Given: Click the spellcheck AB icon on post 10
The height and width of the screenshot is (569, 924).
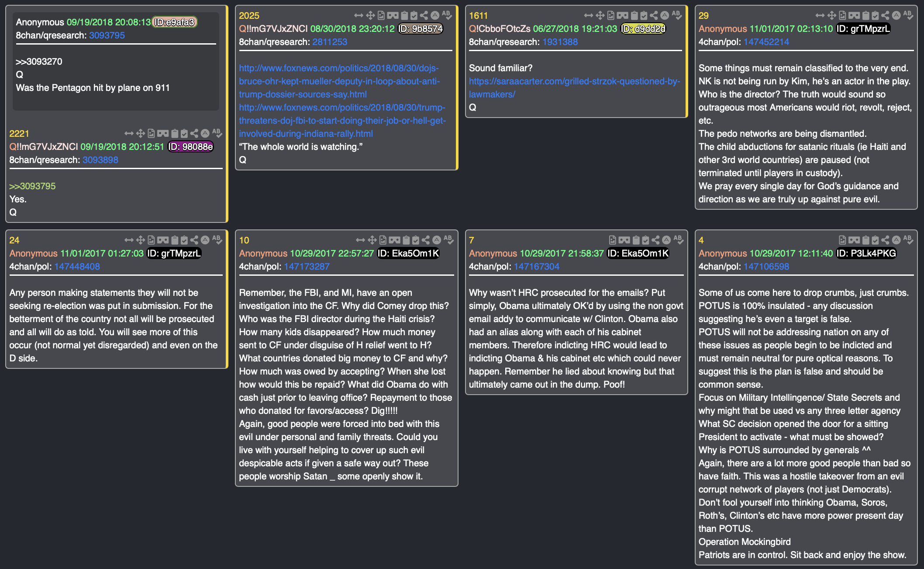Looking at the screenshot, I should 448,239.
